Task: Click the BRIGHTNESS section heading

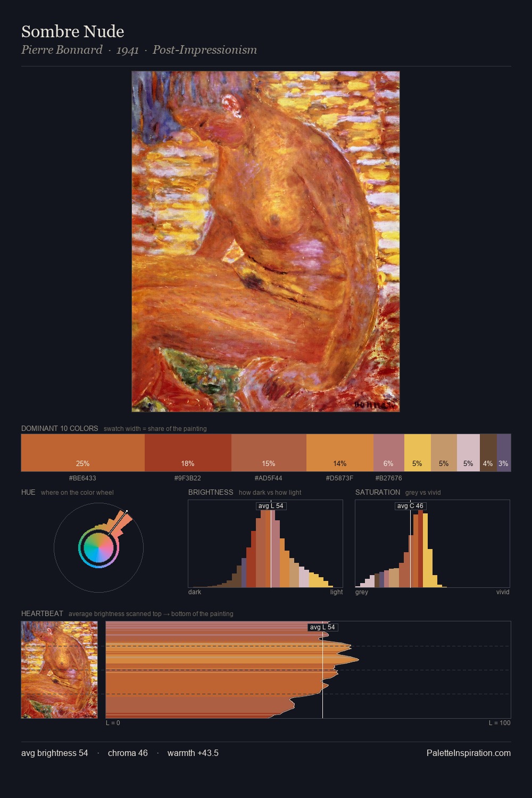Action: point(211,492)
